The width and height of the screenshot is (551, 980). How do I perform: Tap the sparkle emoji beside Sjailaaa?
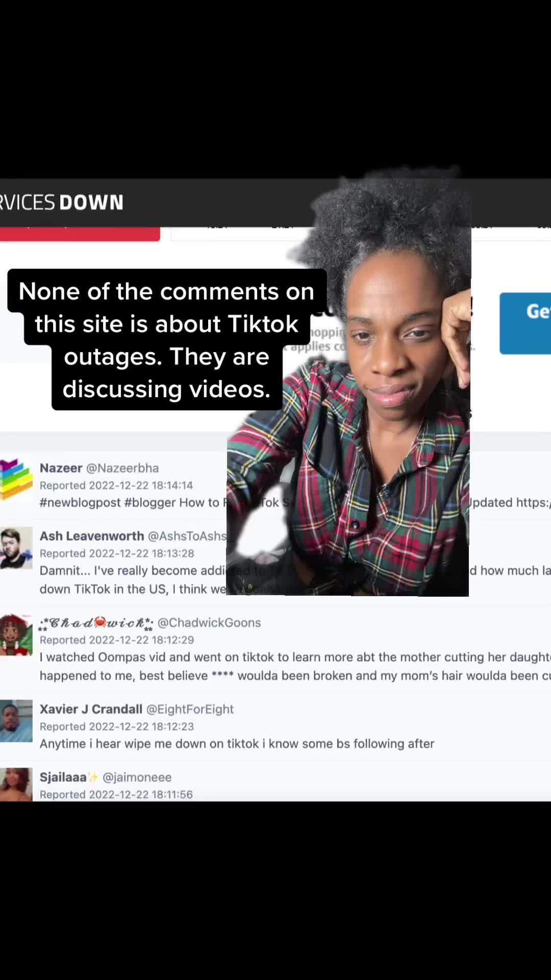[93, 777]
